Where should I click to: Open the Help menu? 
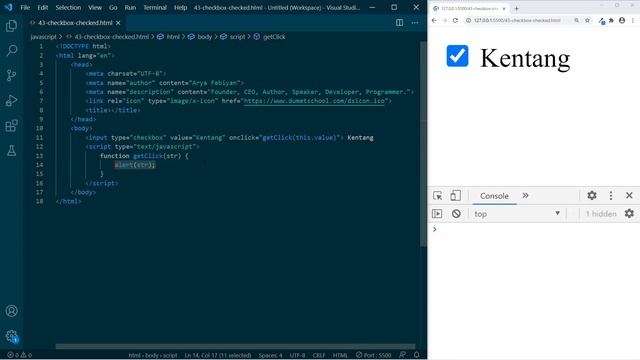click(180, 7)
